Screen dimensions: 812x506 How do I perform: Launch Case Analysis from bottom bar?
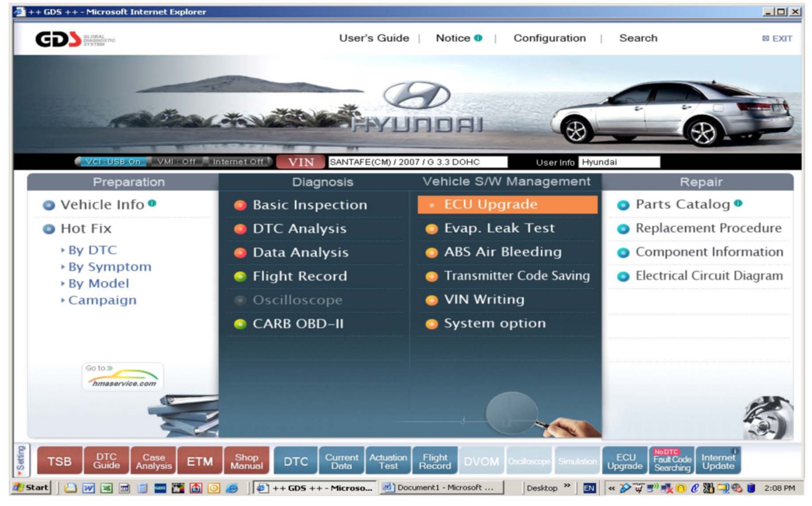coord(153,461)
